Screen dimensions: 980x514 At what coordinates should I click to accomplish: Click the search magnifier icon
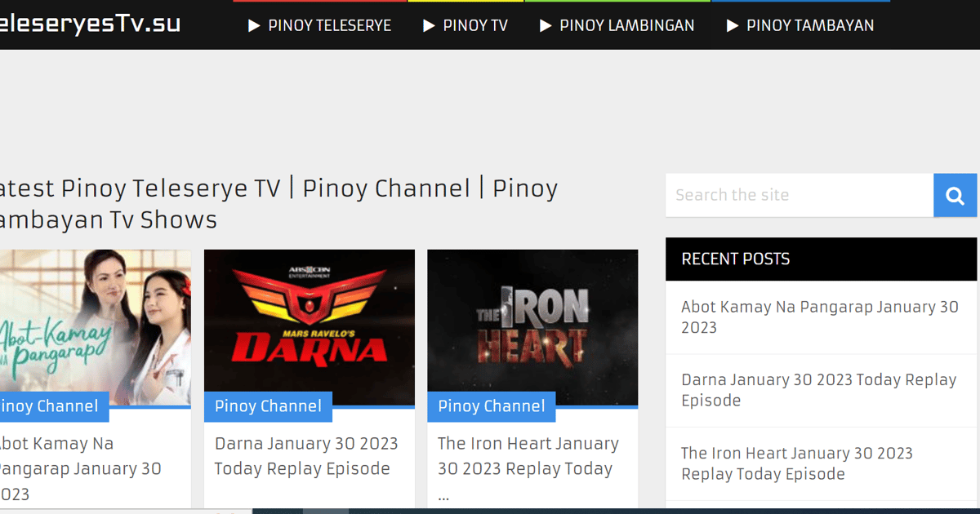tap(954, 195)
